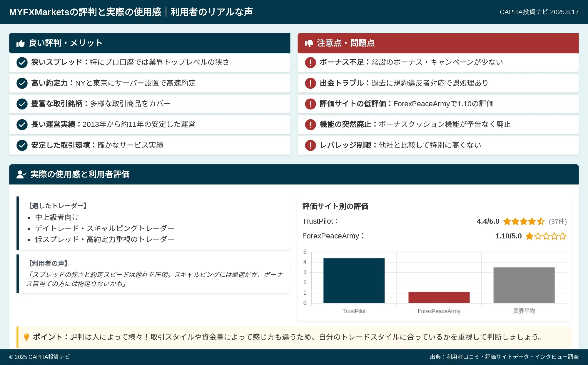Click the 中上級者向け bullet item
This screenshot has width=588, height=365.
57,217
